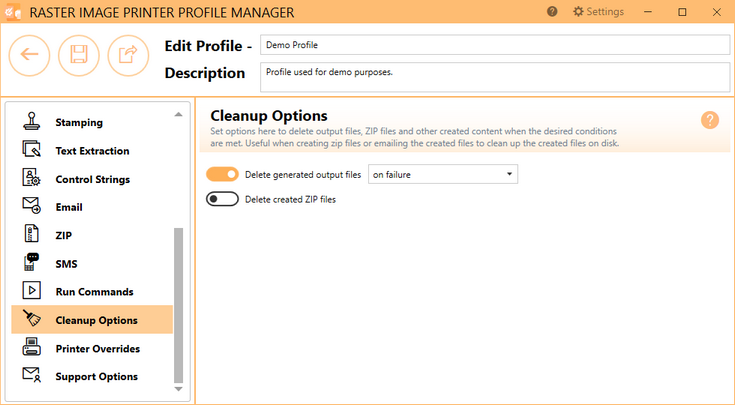The image size is (735, 405).
Task: Enable Delete created ZIP files toggle
Action: point(222,199)
